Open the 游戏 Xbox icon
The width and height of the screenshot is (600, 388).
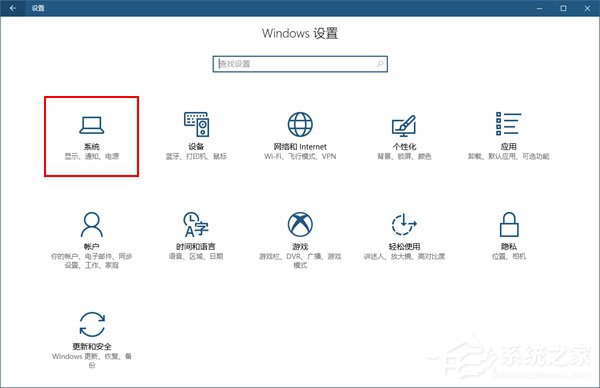tap(300, 224)
